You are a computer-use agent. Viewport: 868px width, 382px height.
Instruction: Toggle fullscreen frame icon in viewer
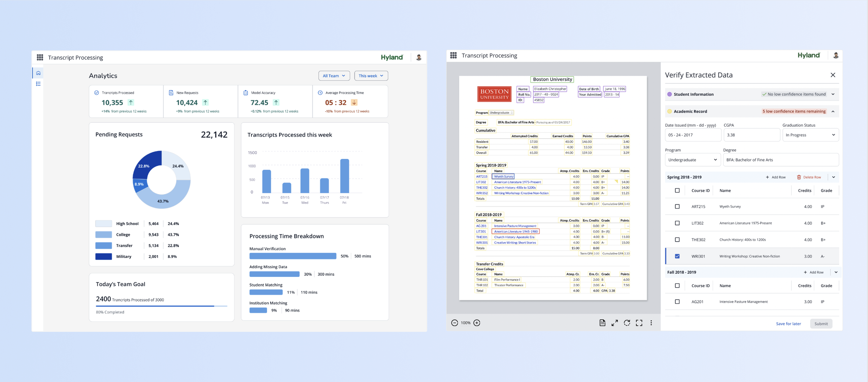tap(639, 323)
